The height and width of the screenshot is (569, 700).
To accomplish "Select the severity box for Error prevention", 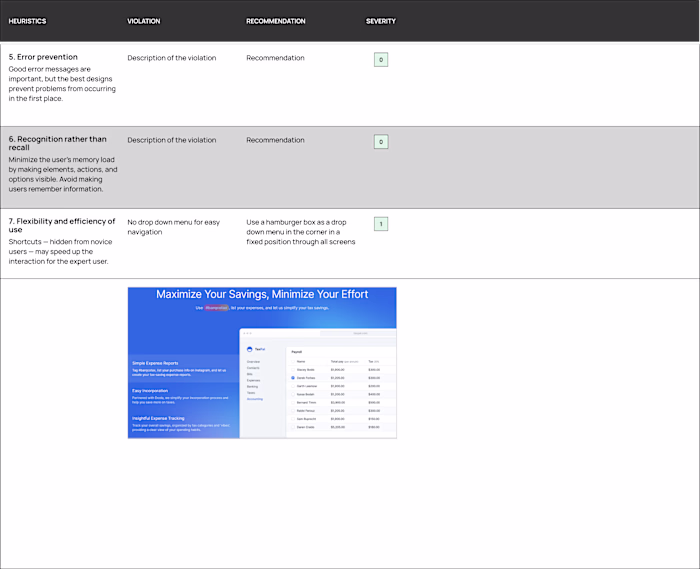I will tap(381, 59).
